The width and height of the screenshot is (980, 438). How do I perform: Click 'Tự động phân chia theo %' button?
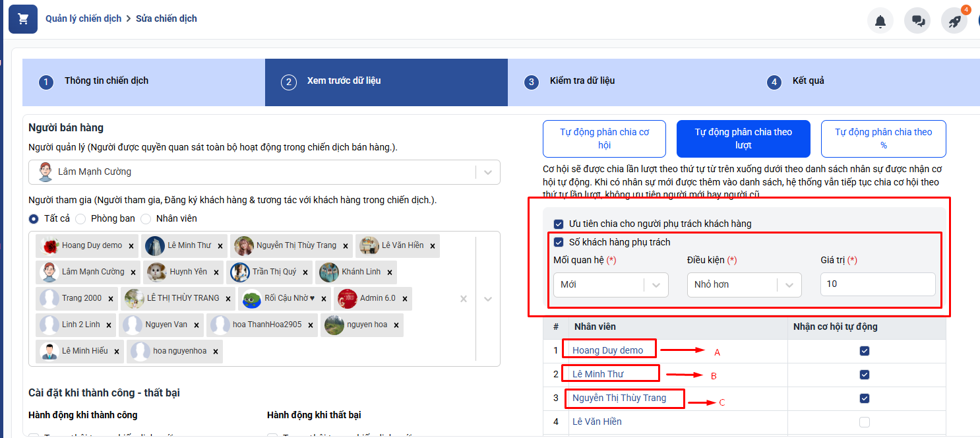click(x=883, y=139)
